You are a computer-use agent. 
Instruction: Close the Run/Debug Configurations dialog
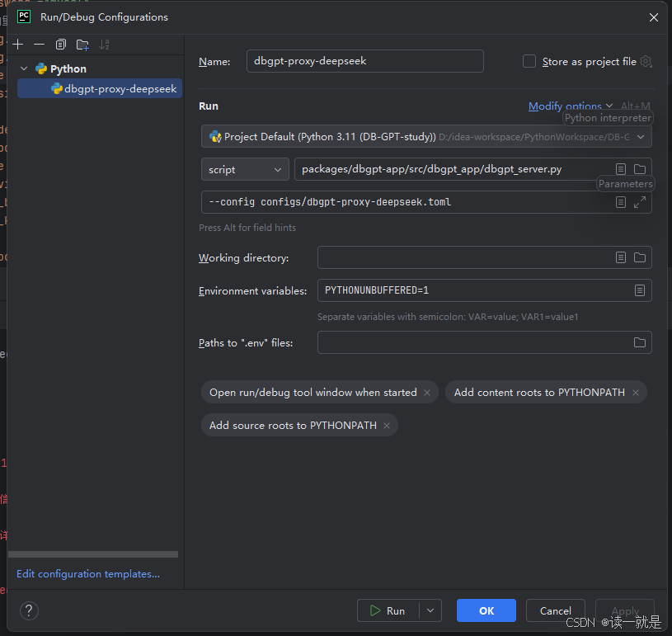[654, 17]
